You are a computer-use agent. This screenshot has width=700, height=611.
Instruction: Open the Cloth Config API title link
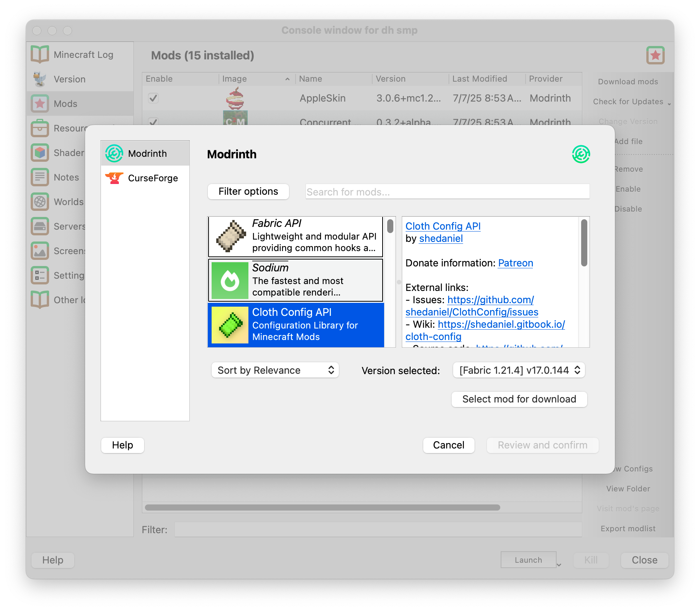click(443, 226)
